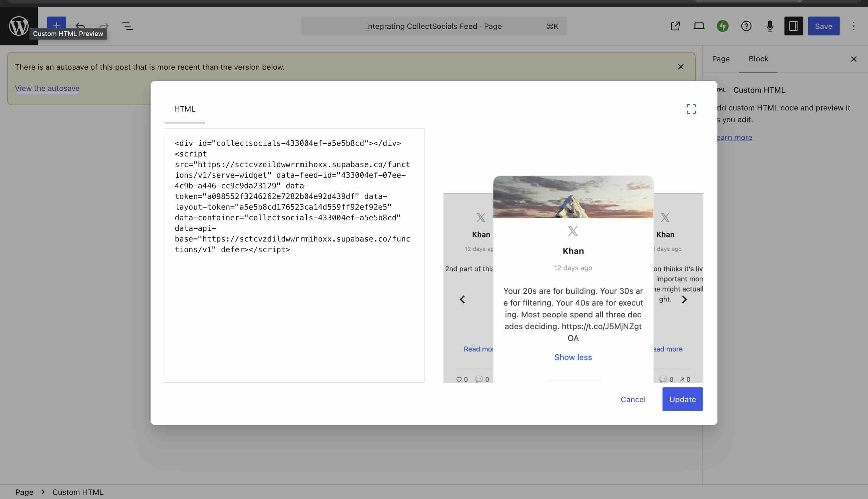Go to previous carousel slide
The width and height of the screenshot is (868, 499).
coord(462,299)
